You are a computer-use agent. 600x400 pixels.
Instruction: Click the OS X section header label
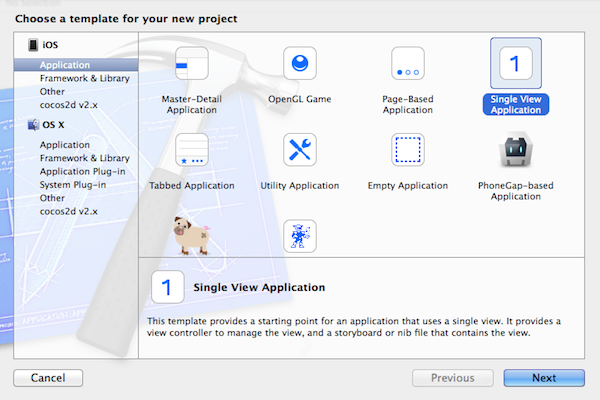coord(53,125)
